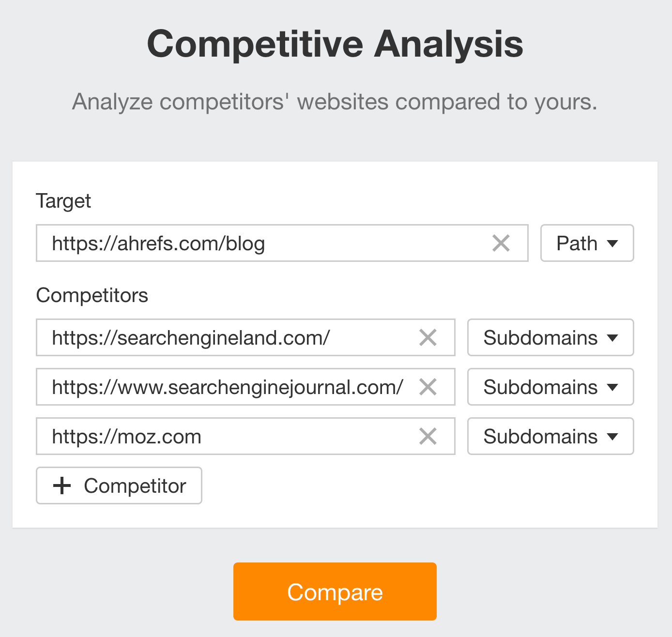The height and width of the screenshot is (637, 672).
Task: Clear the ahrefs.com/blog target field
Action: tap(502, 243)
